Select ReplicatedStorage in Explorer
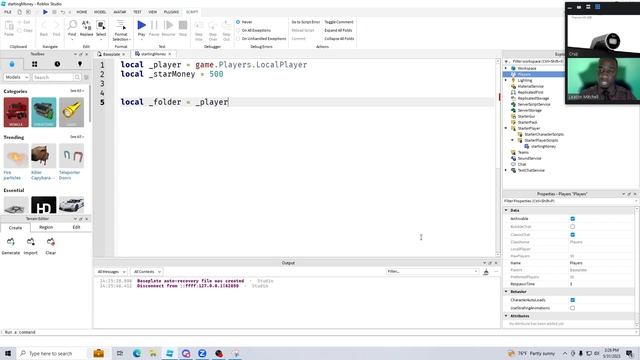640x360 pixels. (x=533, y=98)
